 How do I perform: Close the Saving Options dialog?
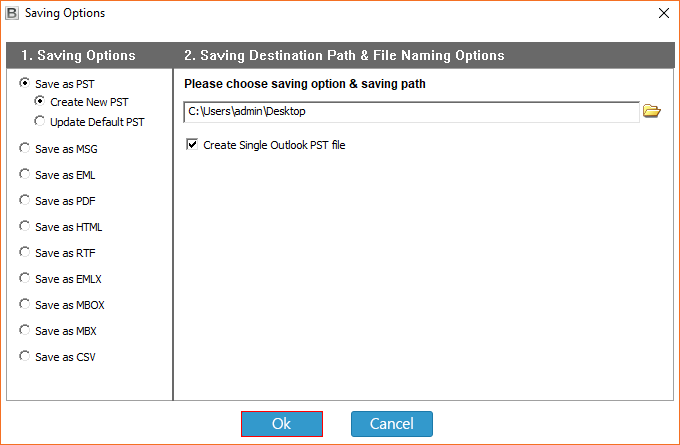pos(664,13)
